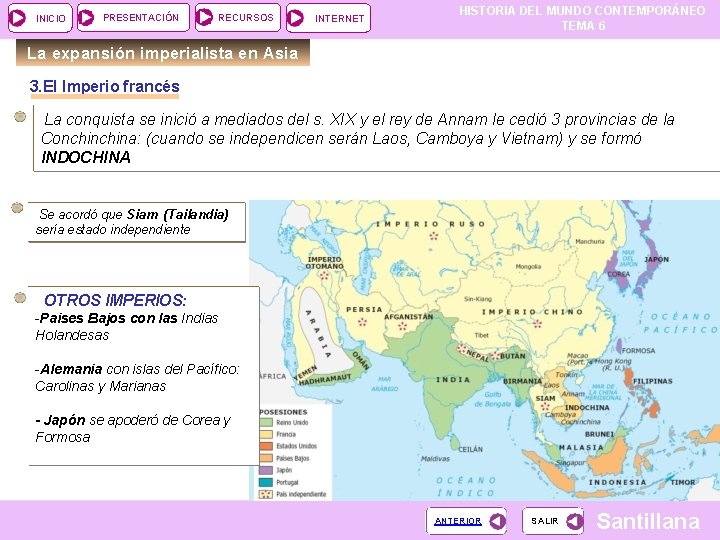Click the 'Sin-Kiang' label on the map
720x540 pixels.
point(478,299)
